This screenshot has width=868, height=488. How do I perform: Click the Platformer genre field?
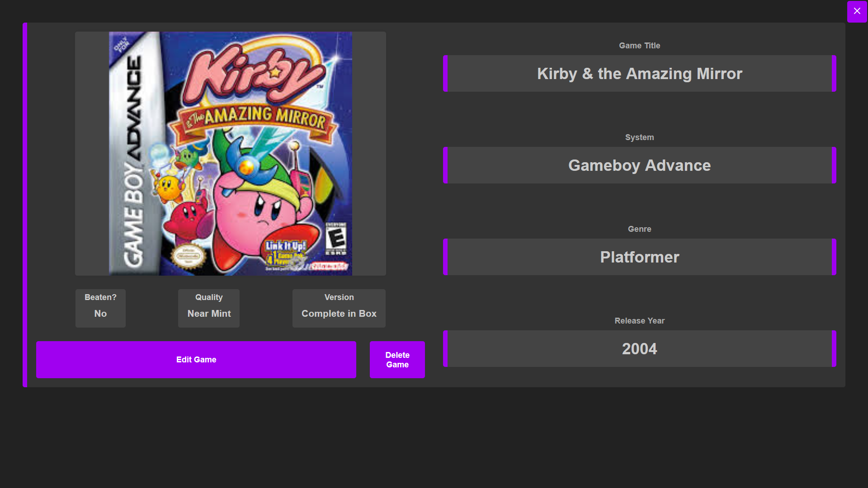click(x=640, y=257)
